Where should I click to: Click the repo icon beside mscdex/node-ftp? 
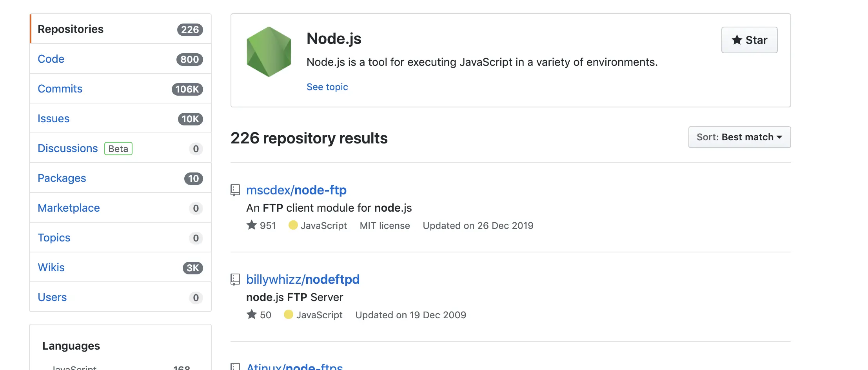tap(235, 190)
